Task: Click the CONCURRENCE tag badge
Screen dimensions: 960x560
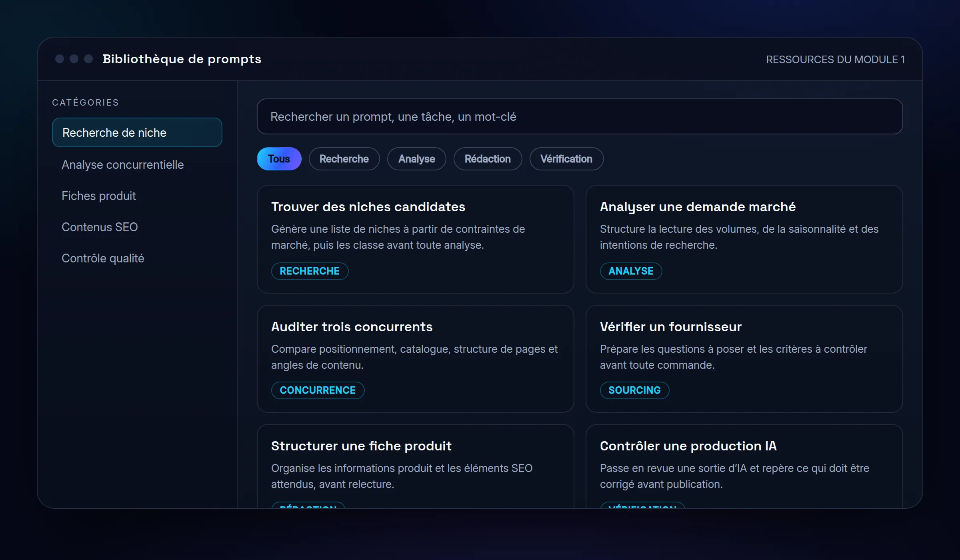Action: (x=318, y=390)
